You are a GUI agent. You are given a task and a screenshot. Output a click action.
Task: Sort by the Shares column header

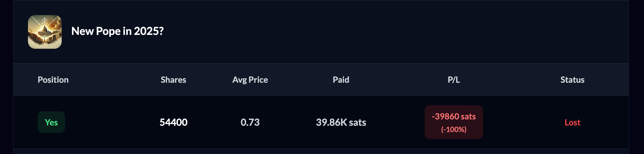click(x=173, y=80)
